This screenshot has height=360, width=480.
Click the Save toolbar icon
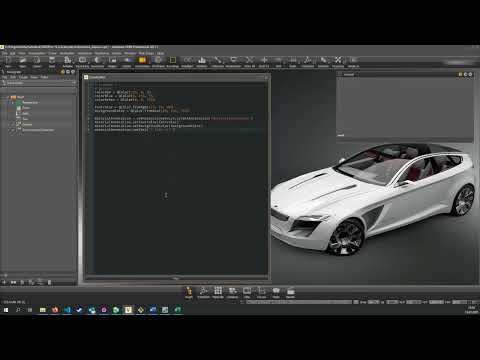click(52, 60)
